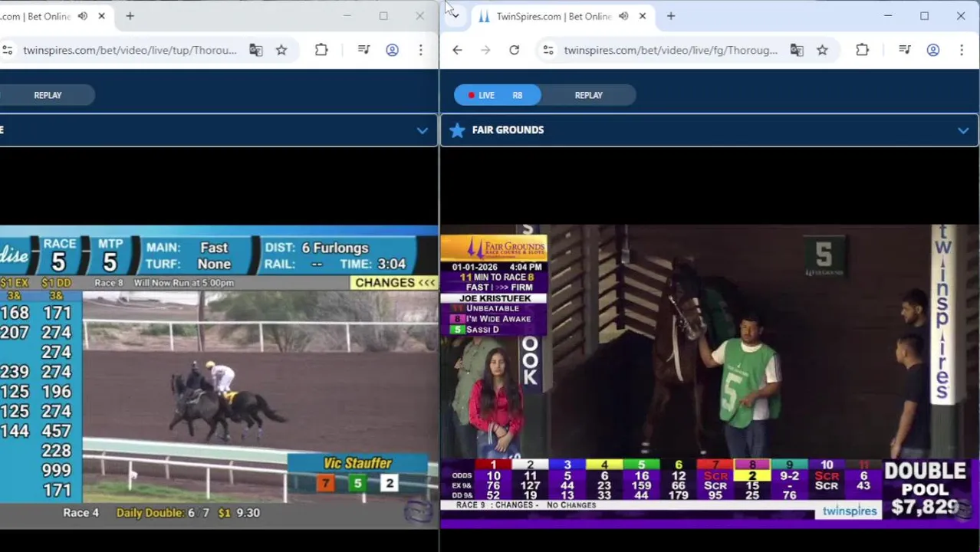Open a new tab in the left window
This screenshot has width=980, height=552.
tap(130, 16)
